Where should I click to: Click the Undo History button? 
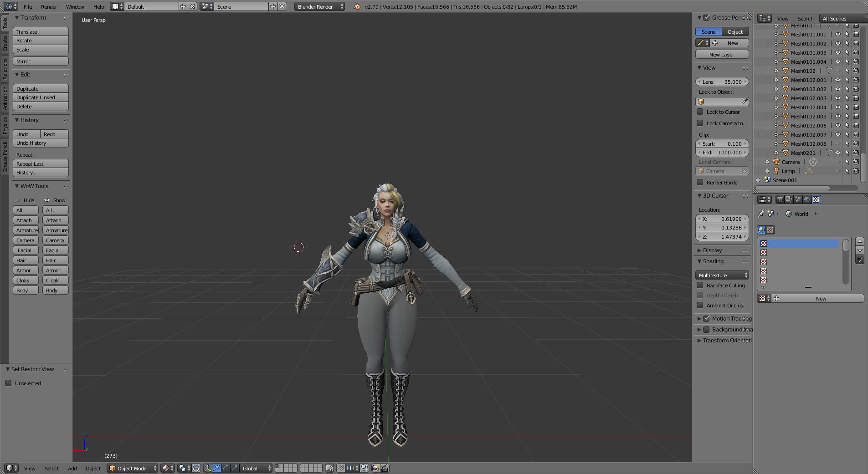[x=41, y=143]
